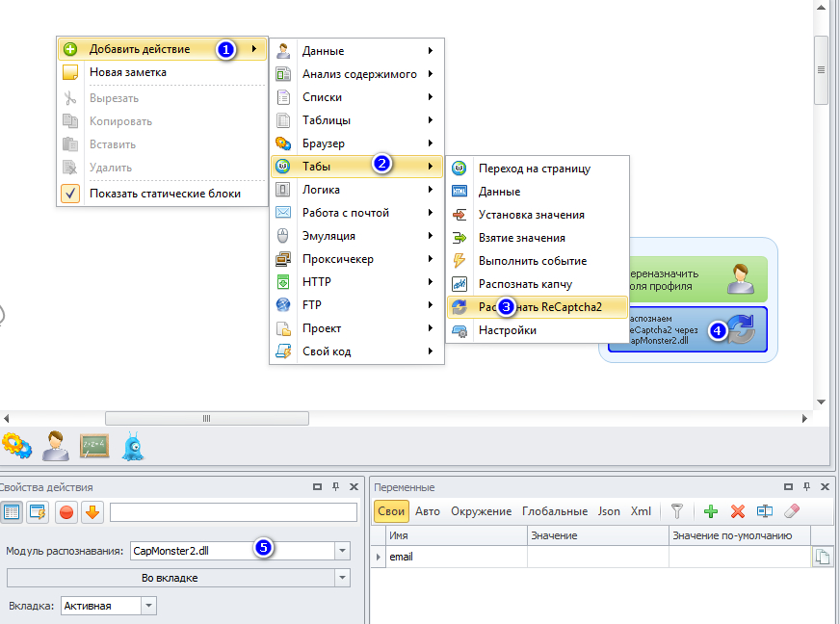
Task: Choose Переход на страницу action
Action: (537, 169)
